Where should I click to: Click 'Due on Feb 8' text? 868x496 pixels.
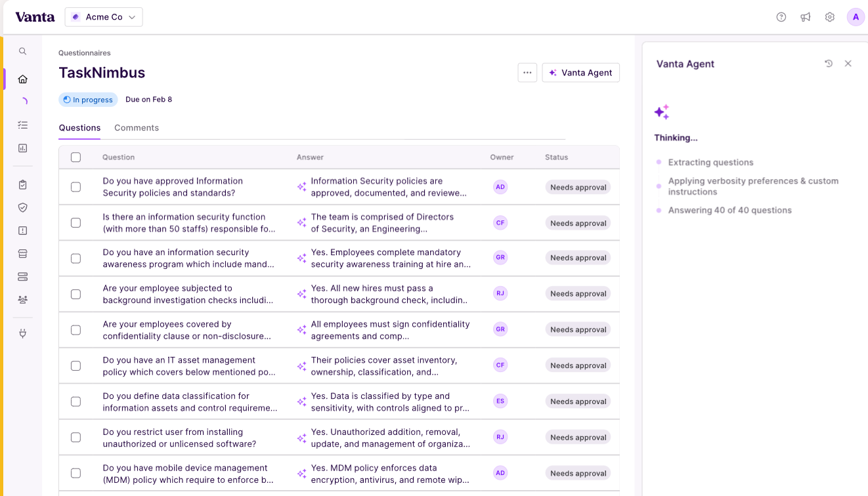[x=148, y=100]
